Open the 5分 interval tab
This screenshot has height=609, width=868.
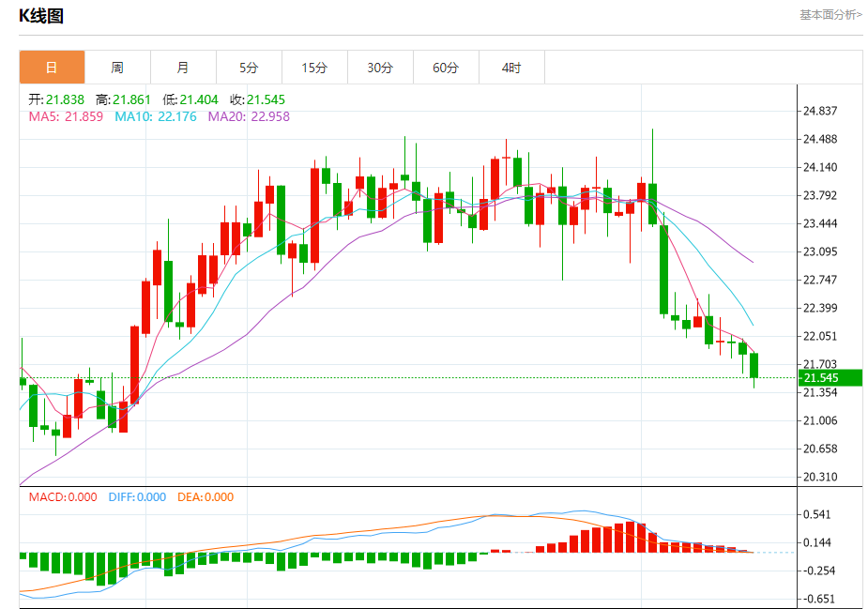point(249,68)
